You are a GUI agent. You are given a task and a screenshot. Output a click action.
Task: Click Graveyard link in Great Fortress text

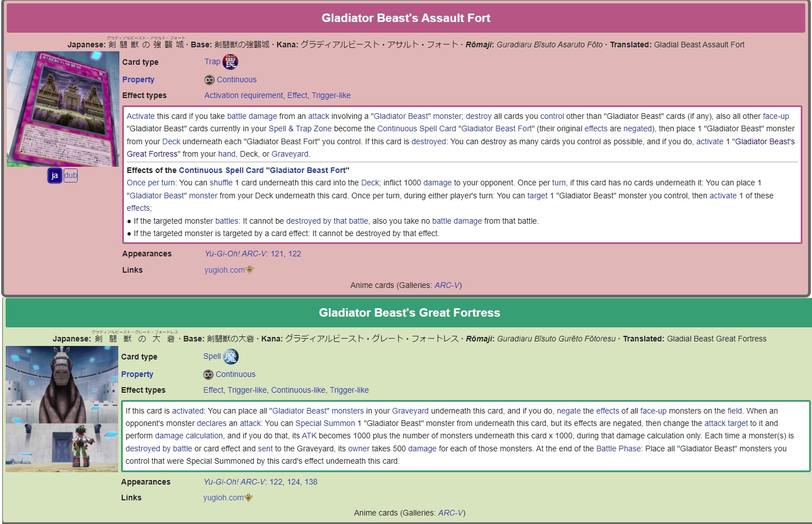[x=411, y=411]
